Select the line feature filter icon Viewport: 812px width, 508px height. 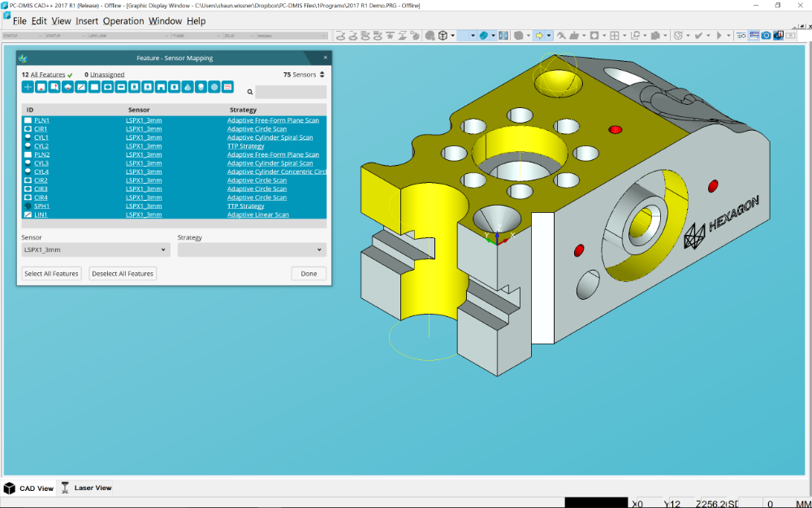point(82,86)
